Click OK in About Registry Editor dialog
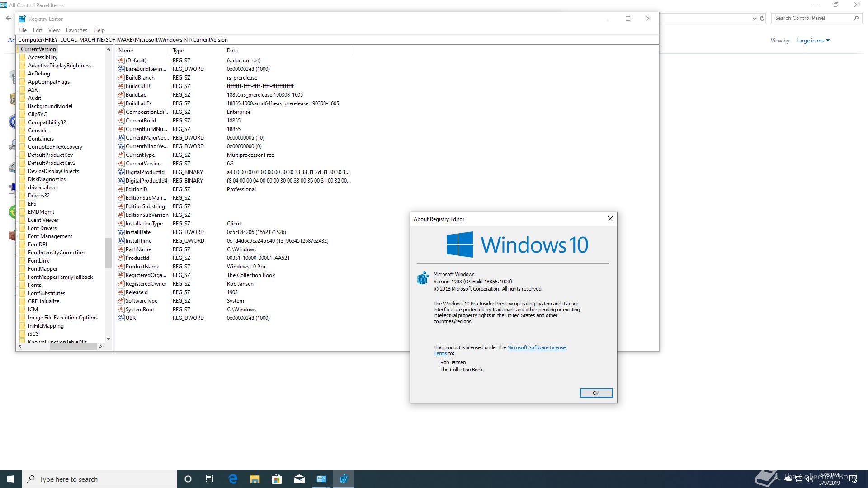 point(596,393)
